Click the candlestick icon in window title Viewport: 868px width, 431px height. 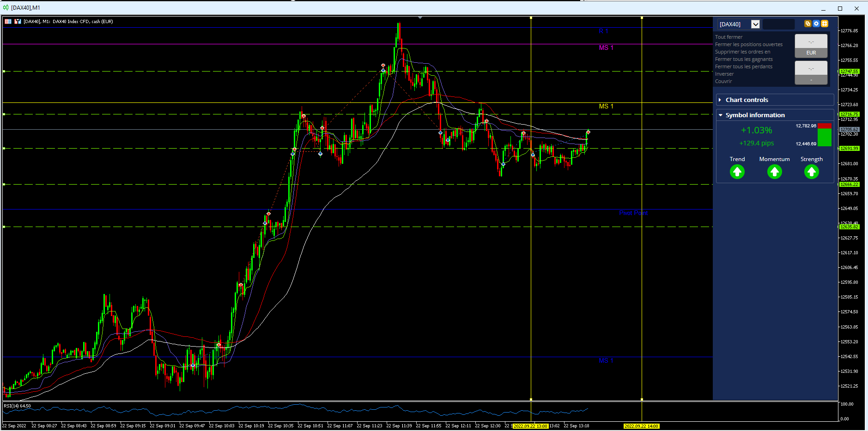pyautogui.click(x=6, y=7)
